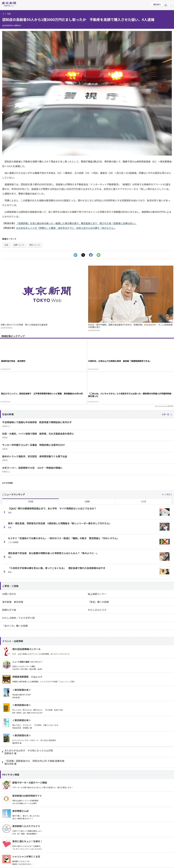
Task: Open わたしの絵本／３００文字小説 link
Action: [x=19, y=618]
